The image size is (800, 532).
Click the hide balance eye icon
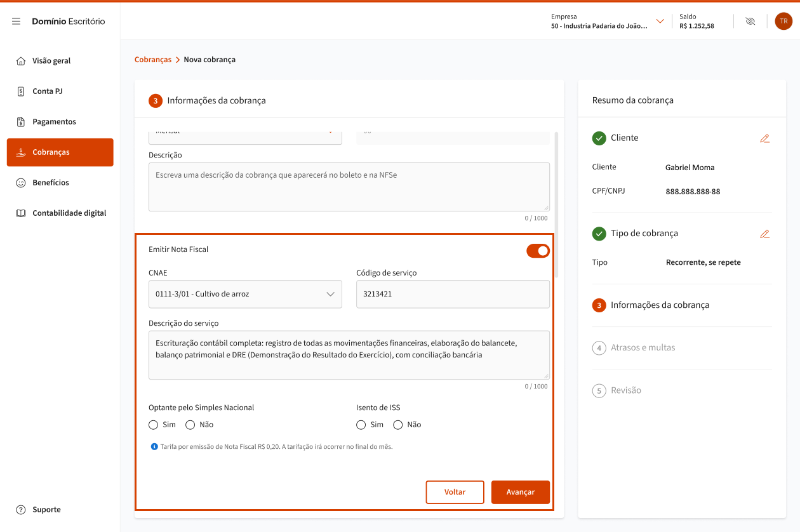[750, 22]
